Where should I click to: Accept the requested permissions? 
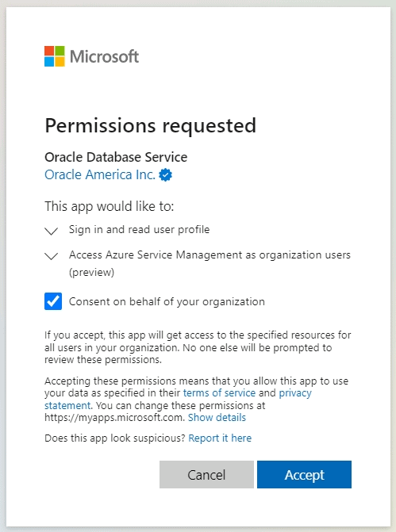point(304,474)
